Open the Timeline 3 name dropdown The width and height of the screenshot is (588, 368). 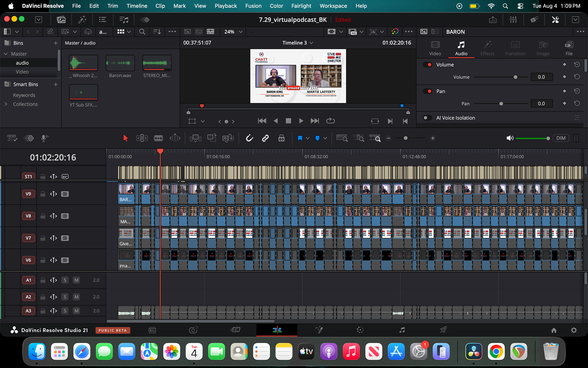click(298, 43)
